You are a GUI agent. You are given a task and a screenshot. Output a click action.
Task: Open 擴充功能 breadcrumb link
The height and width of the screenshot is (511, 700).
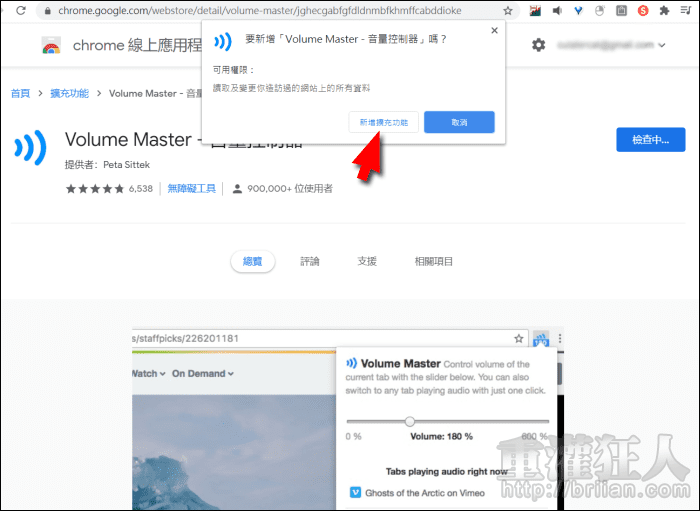point(69,93)
